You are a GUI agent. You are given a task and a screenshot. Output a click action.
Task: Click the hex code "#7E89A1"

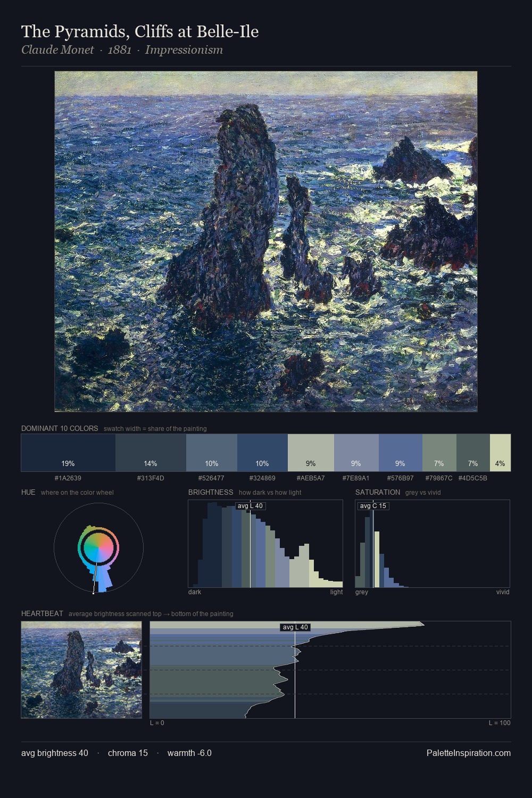[356, 478]
